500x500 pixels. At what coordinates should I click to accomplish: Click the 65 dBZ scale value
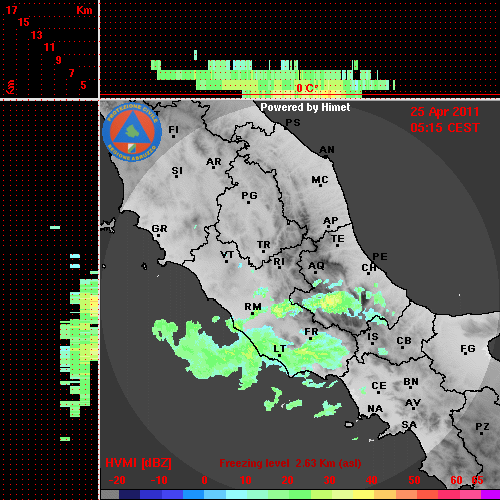pyautogui.click(x=477, y=480)
